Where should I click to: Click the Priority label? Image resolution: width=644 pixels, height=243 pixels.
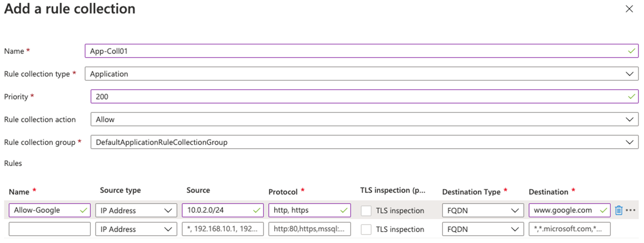(16, 97)
